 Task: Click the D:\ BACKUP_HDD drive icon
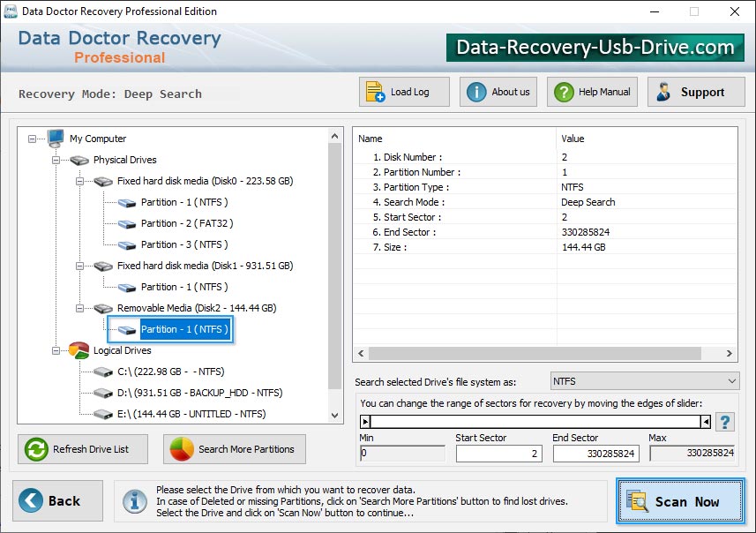coord(103,393)
